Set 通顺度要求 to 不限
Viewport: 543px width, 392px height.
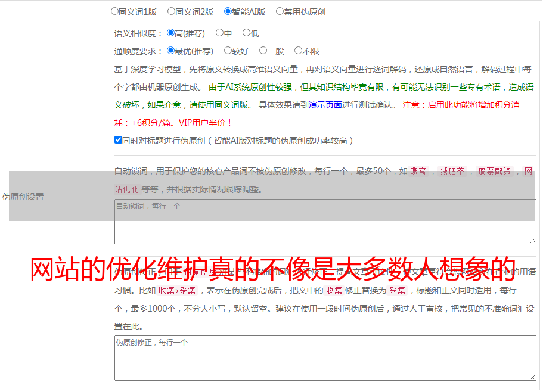pos(298,51)
